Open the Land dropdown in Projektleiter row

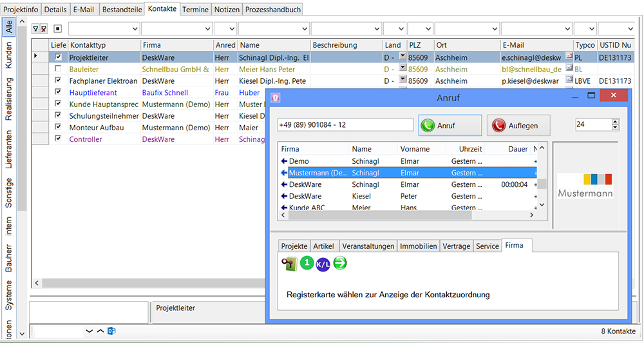[402, 56]
